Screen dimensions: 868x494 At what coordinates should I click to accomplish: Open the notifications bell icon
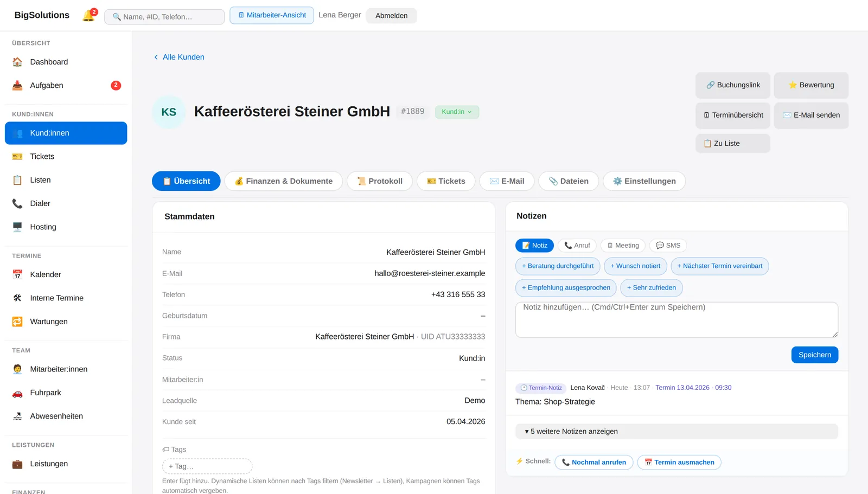click(x=88, y=16)
